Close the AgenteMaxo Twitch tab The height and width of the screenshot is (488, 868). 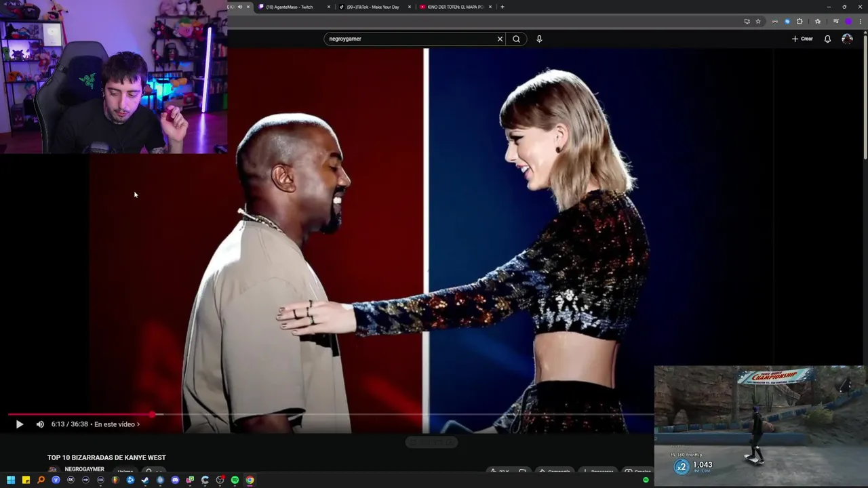click(x=329, y=7)
